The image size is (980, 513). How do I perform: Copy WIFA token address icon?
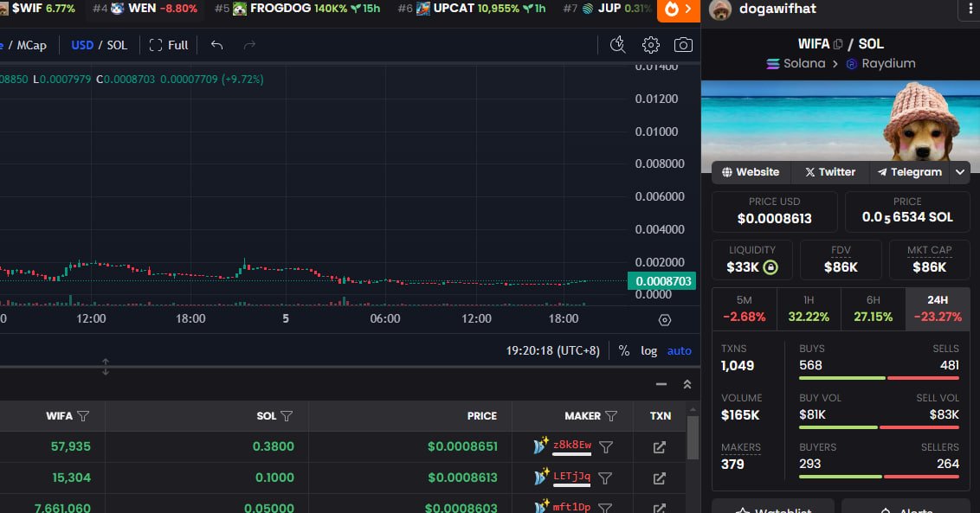[838, 44]
